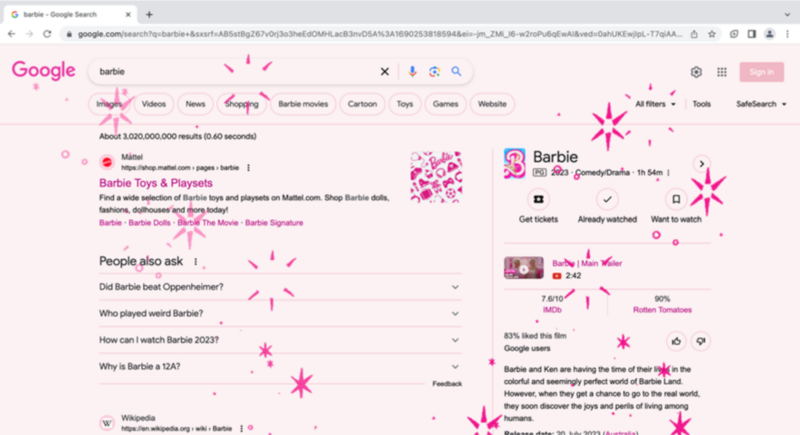The height and width of the screenshot is (435, 800).
Task: Open options dots next to Wikipedia URL
Action: coord(241,428)
